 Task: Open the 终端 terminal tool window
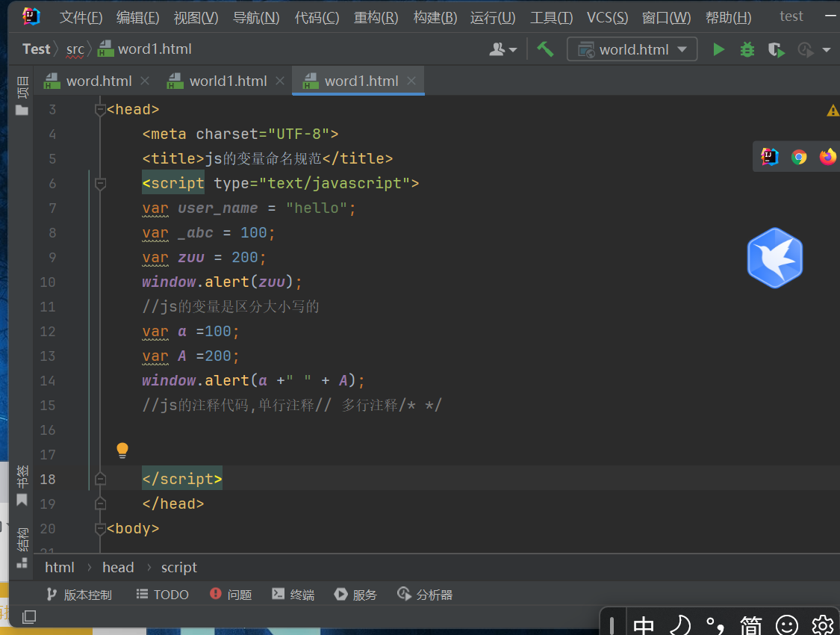293,595
